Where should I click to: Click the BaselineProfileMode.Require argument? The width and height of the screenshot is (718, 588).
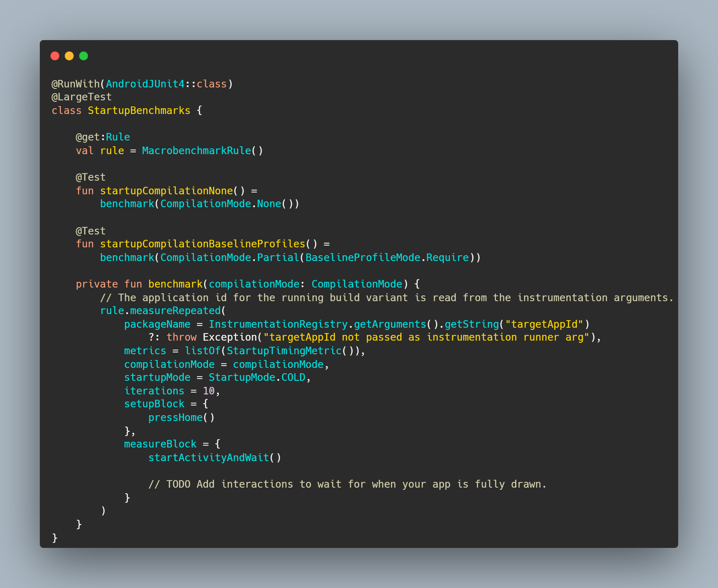coord(387,258)
